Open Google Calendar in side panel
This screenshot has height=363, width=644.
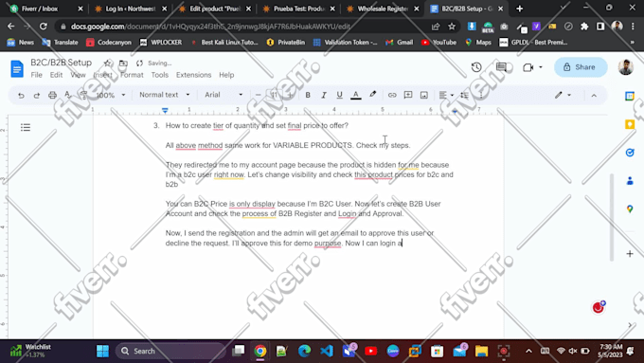[630, 96]
